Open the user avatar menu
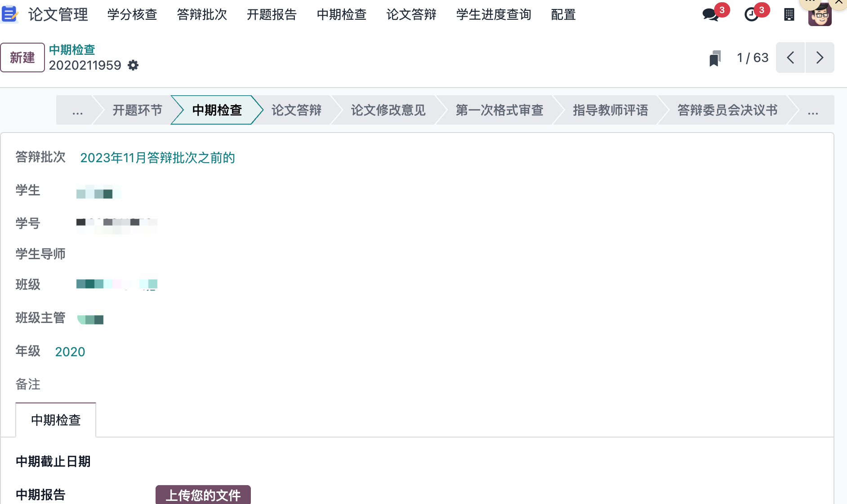Image resolution: width=847 pixels, height=504 pixels. 820,15
